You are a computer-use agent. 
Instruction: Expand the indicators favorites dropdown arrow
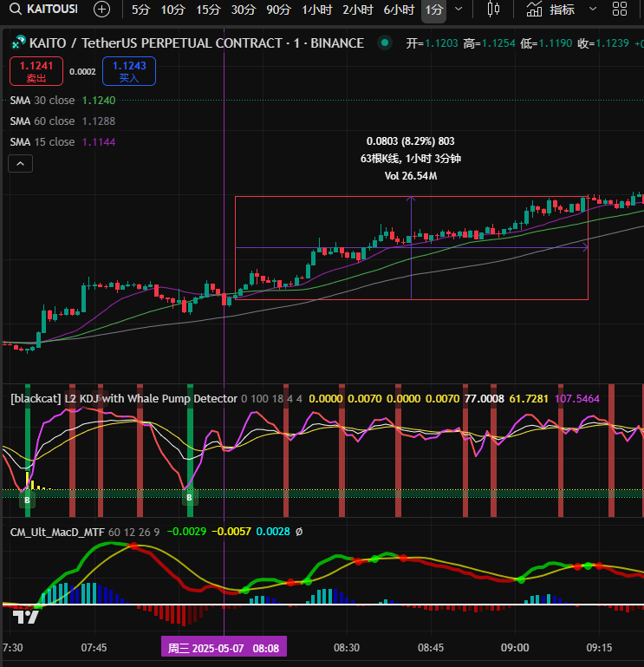593,9
